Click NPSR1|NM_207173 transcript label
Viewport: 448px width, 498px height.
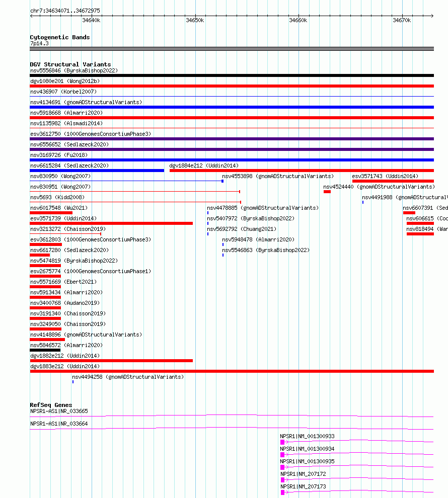pos(303,486)
